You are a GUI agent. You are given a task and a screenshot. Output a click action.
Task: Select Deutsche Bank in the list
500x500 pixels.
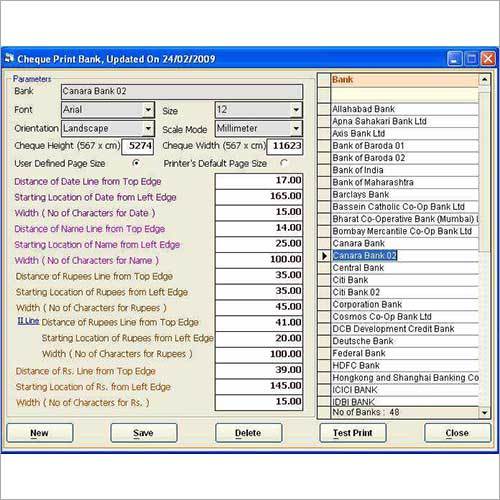coord(405,341)
